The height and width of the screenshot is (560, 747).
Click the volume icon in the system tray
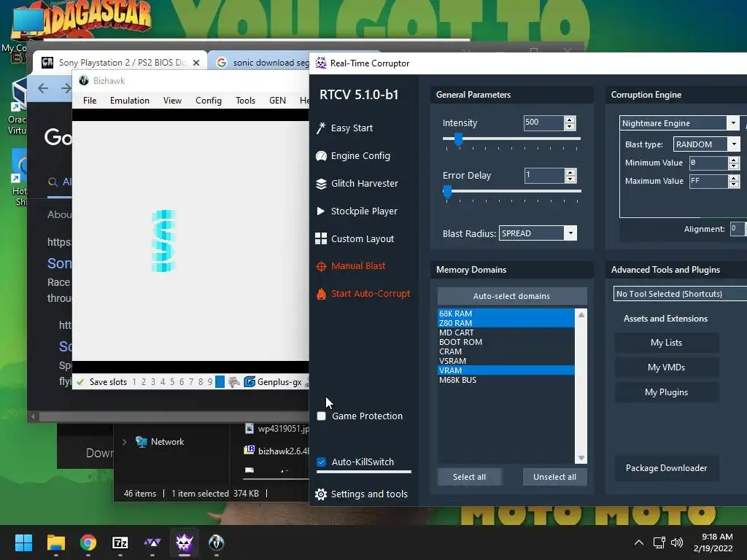pos(676,542)
